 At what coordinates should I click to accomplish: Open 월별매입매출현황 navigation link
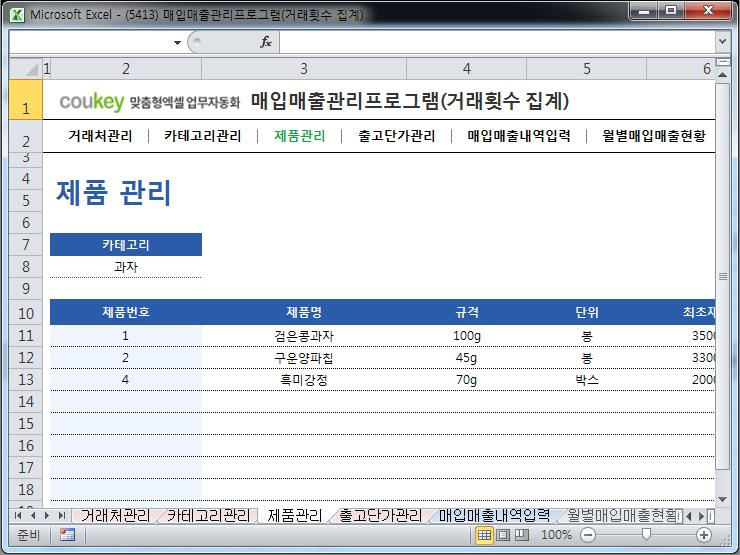tap(654, 136)
